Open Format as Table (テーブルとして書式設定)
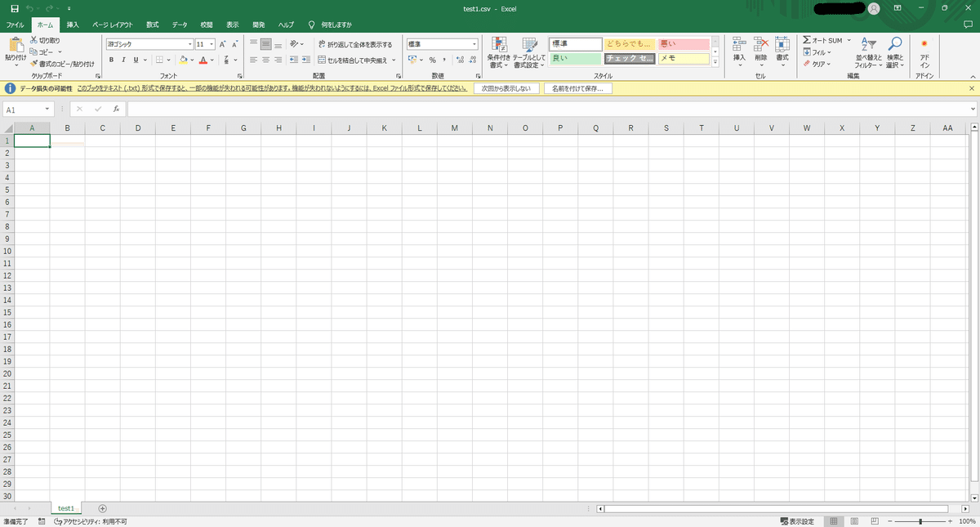The image size is (980, 527). [x=530, y=52]
